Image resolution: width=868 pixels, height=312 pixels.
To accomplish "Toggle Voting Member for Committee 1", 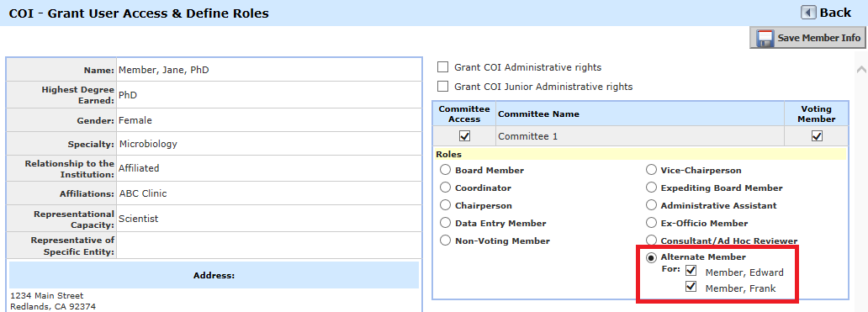I will coord(817,136).
